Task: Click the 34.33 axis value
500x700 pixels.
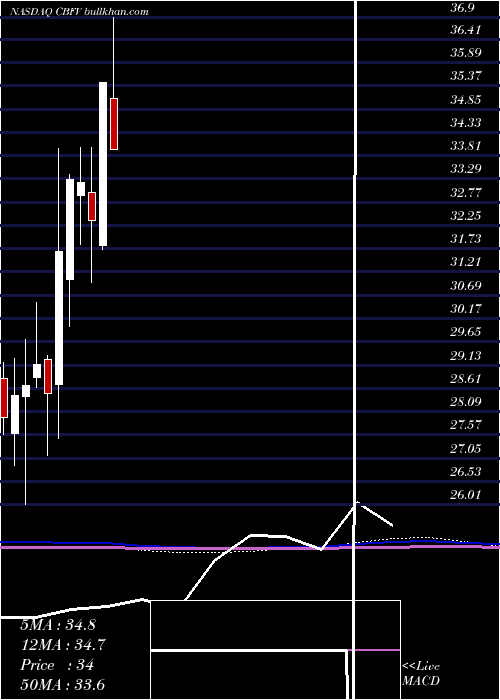Action: [x=466, y=122]
